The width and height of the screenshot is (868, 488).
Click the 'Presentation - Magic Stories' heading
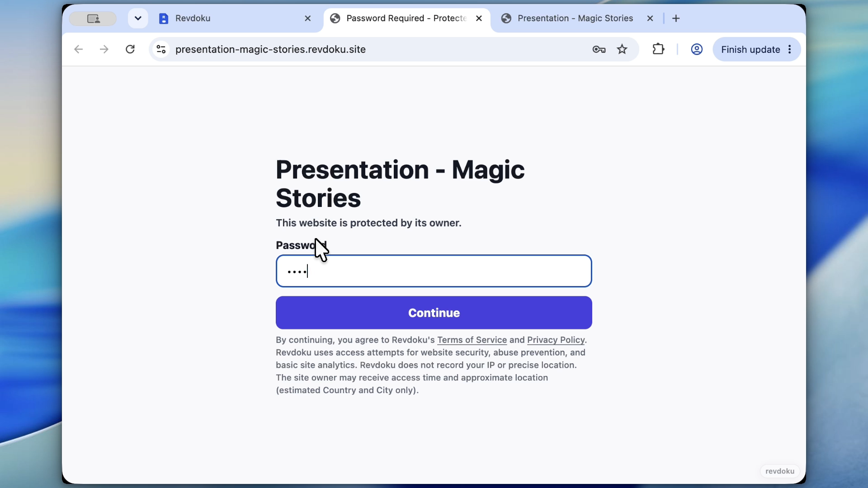400,184
